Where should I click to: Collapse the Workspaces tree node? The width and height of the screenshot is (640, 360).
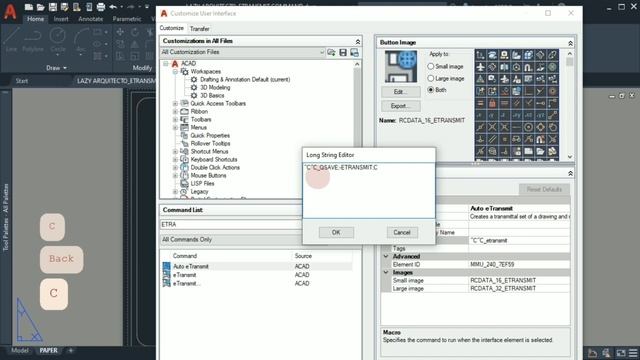(175, 71)
